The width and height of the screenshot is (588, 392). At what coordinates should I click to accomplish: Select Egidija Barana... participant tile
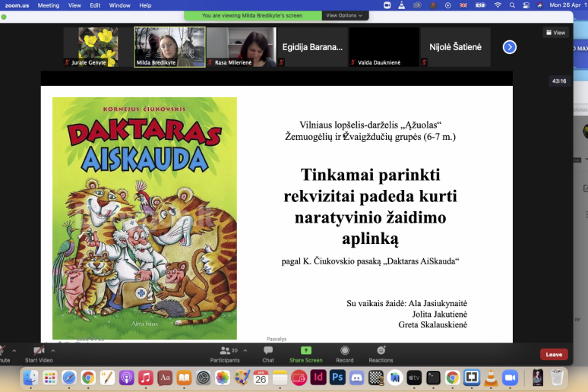(312, 47)
